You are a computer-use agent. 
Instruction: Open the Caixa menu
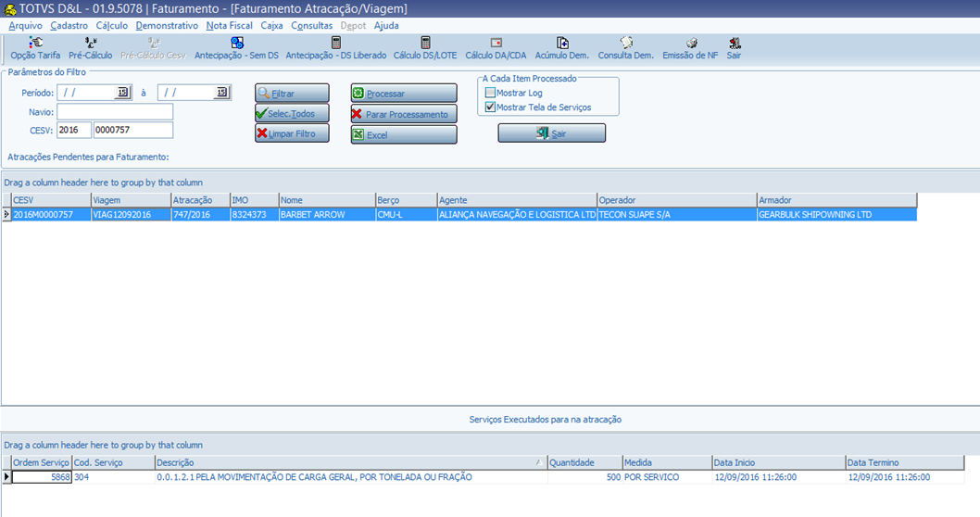[272, 26]
